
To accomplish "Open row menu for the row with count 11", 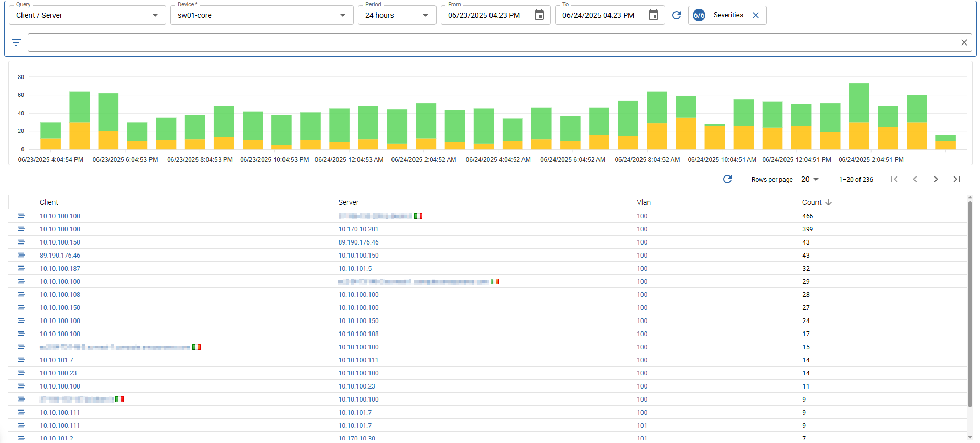I will [x=21, y=386].
